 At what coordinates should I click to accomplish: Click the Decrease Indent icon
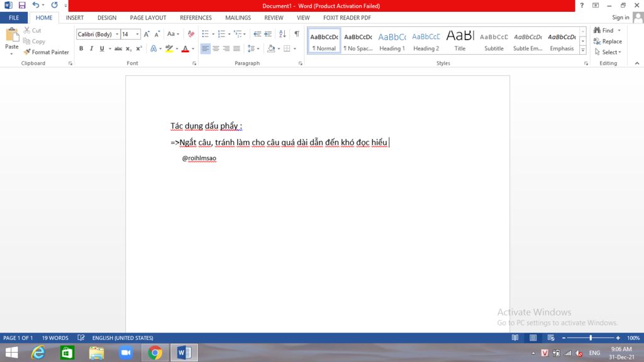tap(257, 34)
